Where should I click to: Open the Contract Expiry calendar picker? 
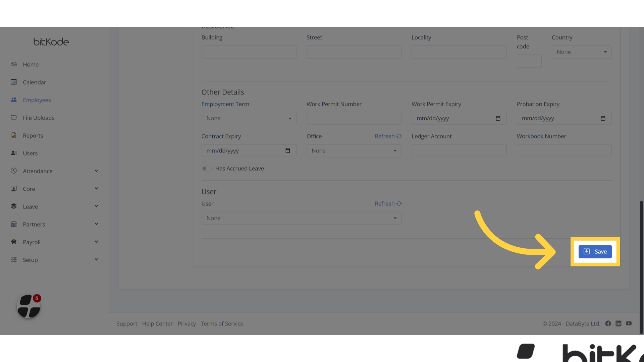point(288,150)
